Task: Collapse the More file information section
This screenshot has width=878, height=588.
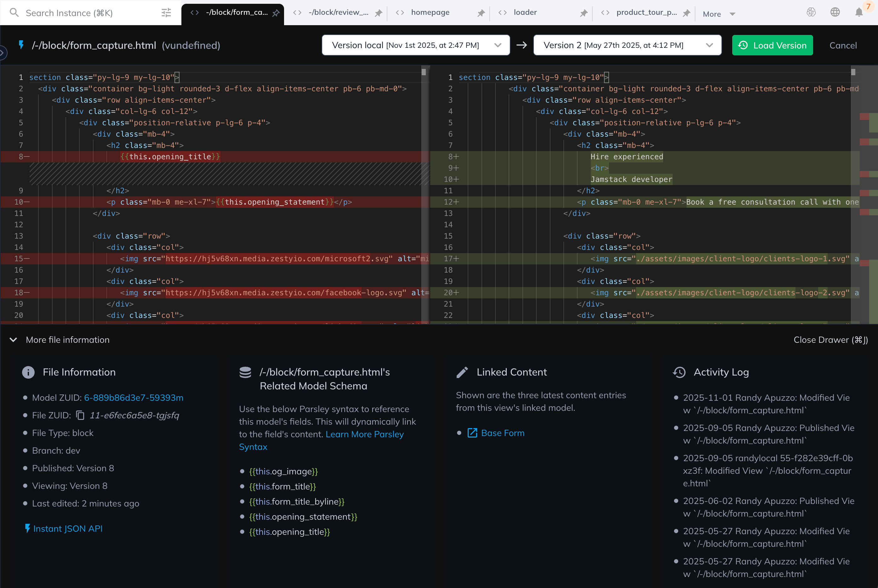Action: pos(14,340)
